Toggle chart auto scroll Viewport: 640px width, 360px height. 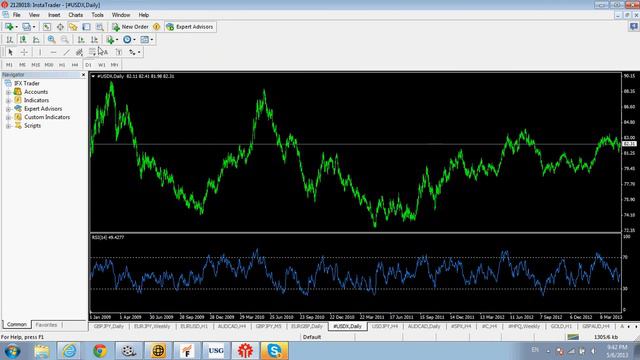[81, 40]
